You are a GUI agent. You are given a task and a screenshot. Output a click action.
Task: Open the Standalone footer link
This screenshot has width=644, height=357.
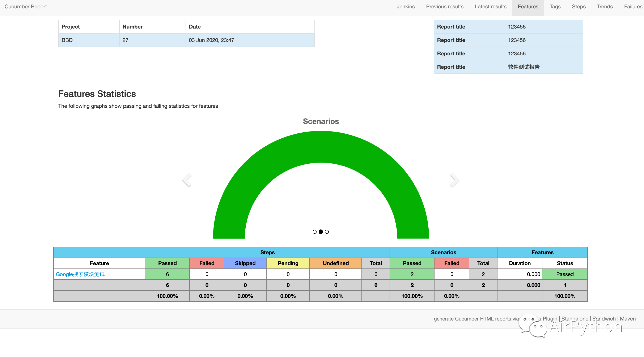(x=575, y=319)
